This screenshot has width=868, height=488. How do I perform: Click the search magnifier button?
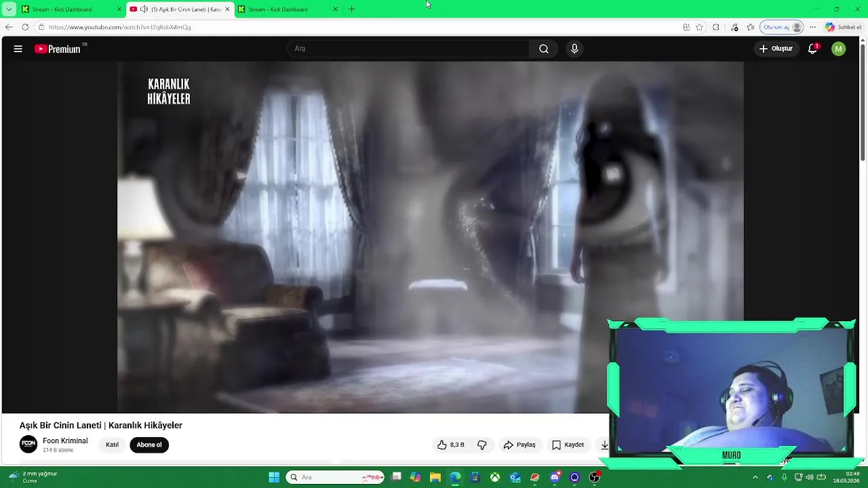pos(544,49)
